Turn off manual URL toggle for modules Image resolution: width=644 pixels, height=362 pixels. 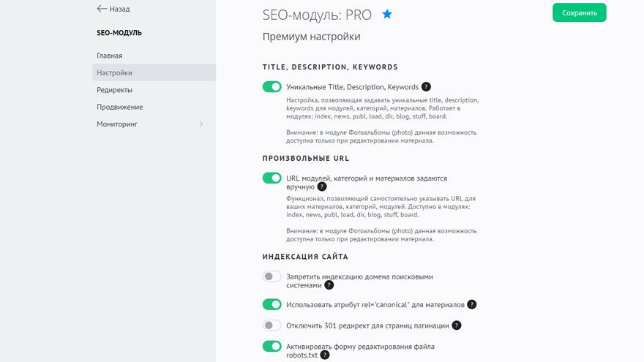(x=272, y=178)
